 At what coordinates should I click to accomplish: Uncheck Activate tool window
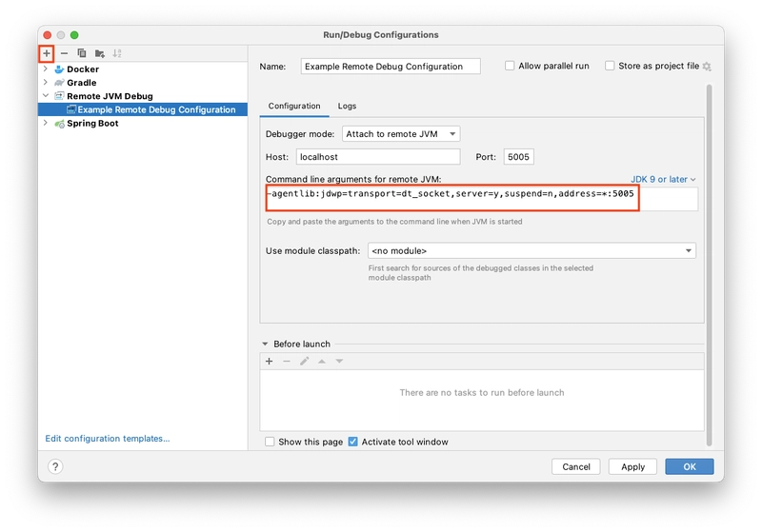[353, 442]
